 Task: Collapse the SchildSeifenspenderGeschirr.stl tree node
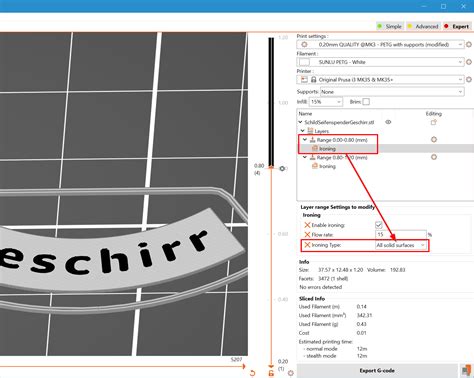point(300,122)
